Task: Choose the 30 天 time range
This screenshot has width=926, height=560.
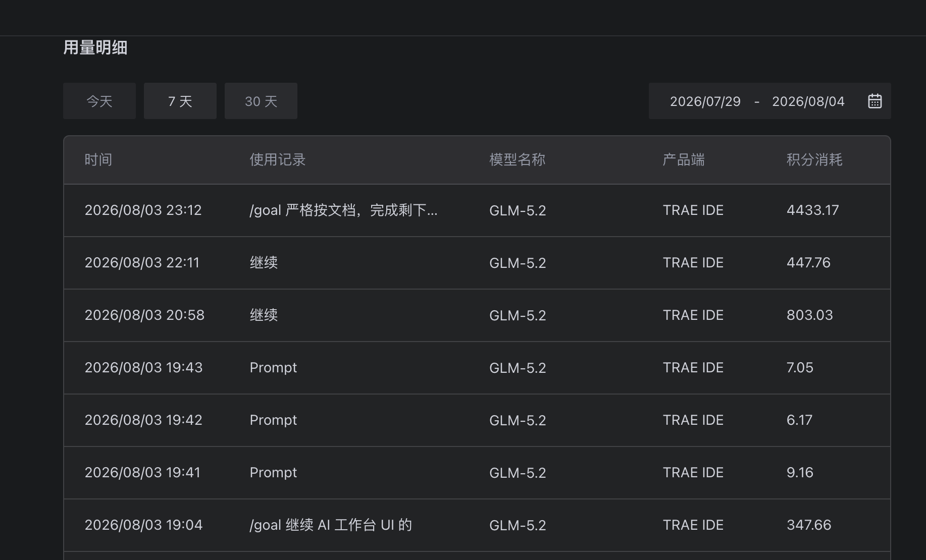Action: (261, 101)
